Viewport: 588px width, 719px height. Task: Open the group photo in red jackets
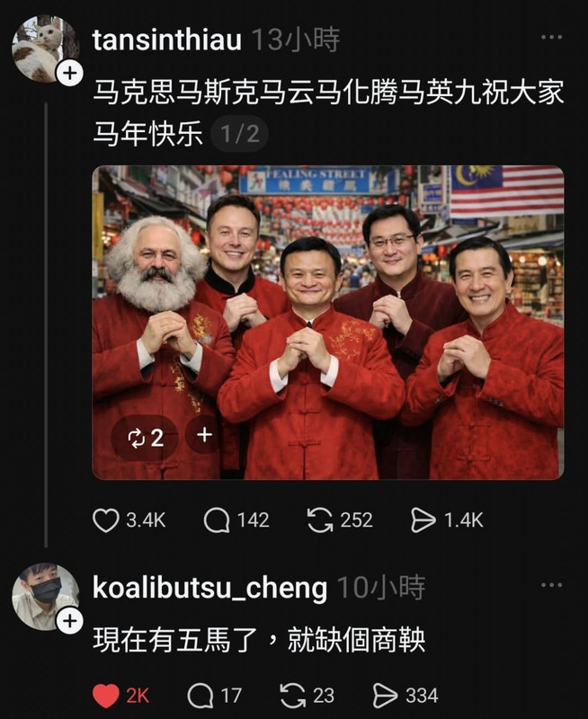328,323
